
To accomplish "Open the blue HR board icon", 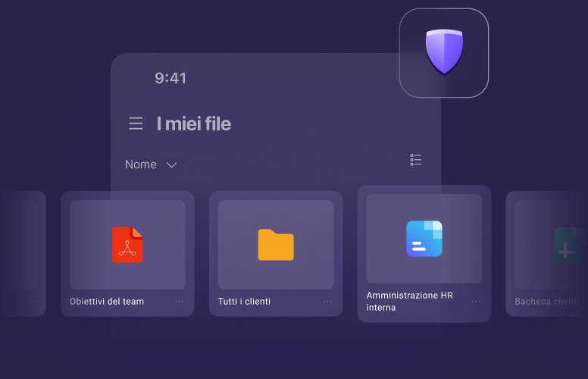I will pos(424,238).
